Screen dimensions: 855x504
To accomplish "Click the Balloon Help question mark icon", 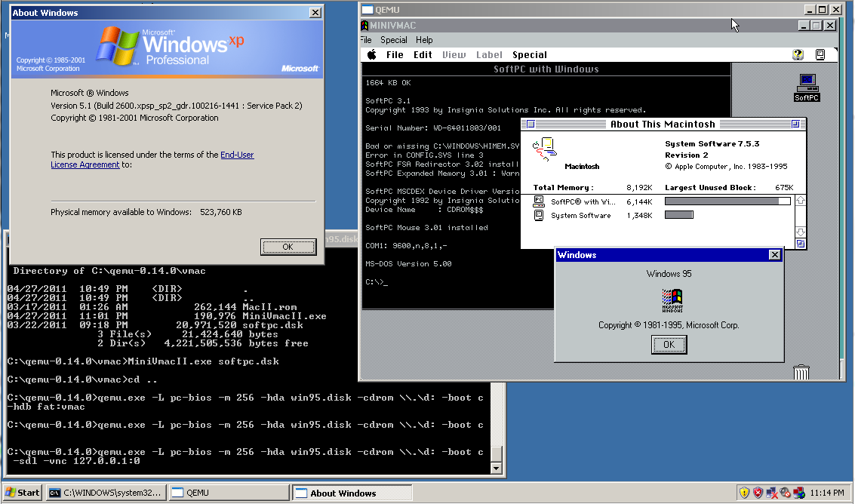I will [798, 55].
